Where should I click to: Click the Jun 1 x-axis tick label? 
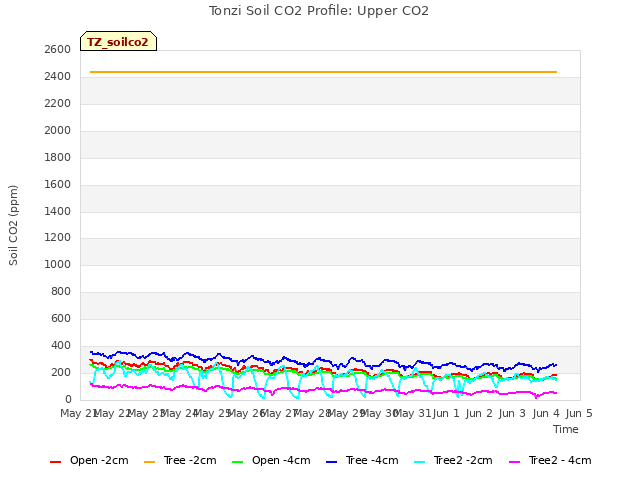pyautogui.click(x=446, y=413)
